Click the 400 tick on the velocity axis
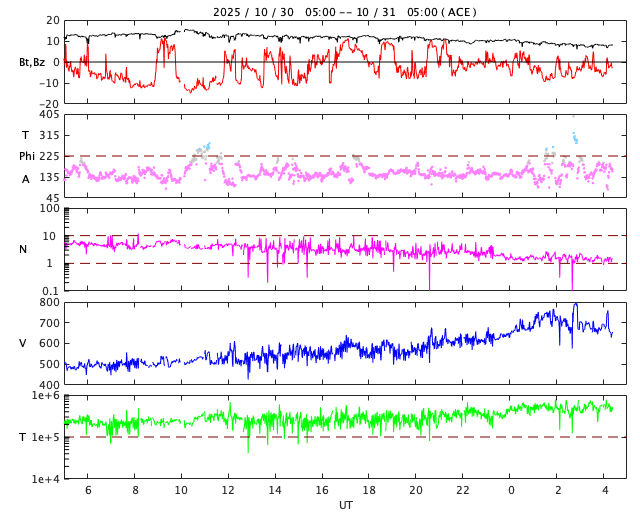 click(x=49, y=385)
